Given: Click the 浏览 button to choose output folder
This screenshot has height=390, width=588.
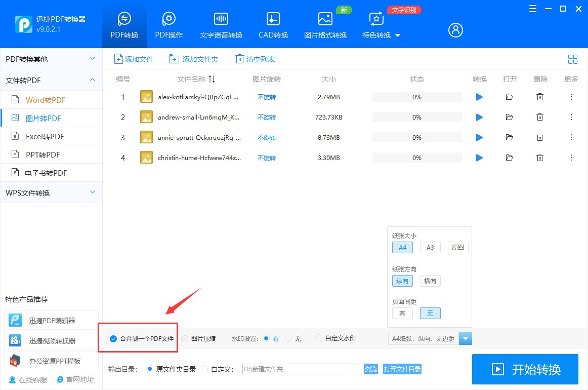Looking at the screenshot, I should (x=371, y=369).
